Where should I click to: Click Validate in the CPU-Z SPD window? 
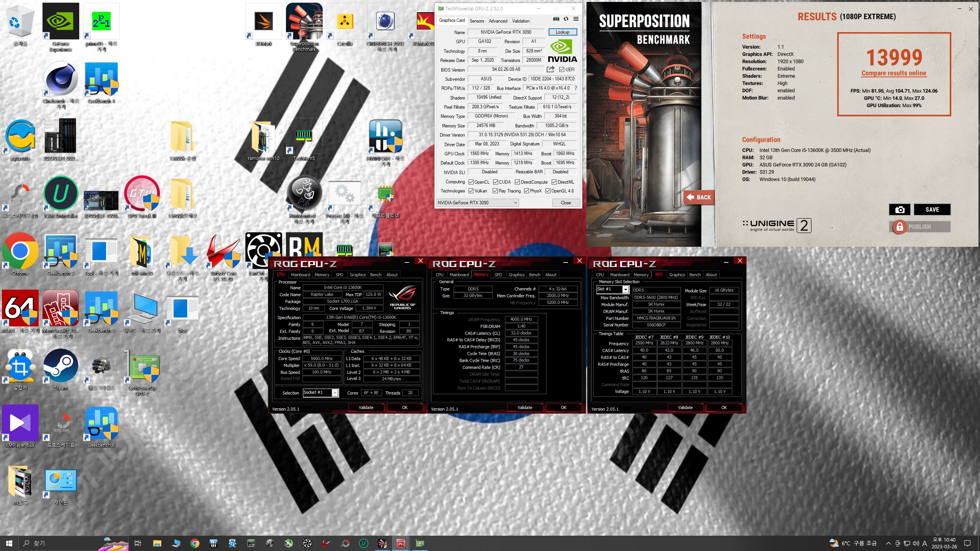click(x=685, y=408)
